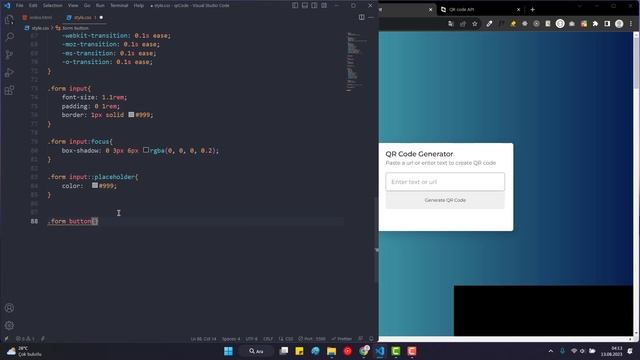This screenshot has width=640, height=360.
Task: Click rgba box-shadow color swatch
Action: 146,150
